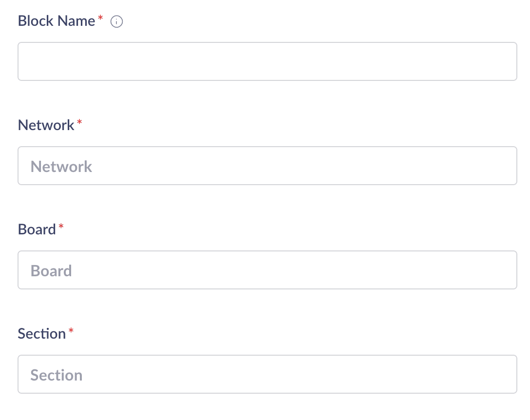Open the Network combo box
This screenshot has width=530, height=420.
[267, 166]
